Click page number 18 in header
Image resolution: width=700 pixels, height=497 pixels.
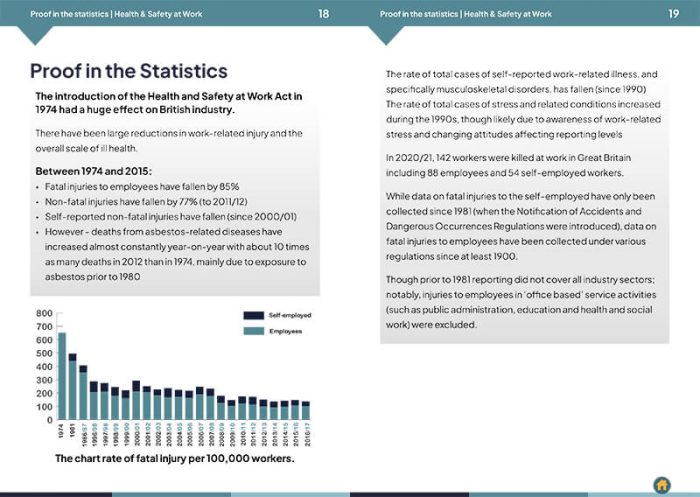(324, 14)
